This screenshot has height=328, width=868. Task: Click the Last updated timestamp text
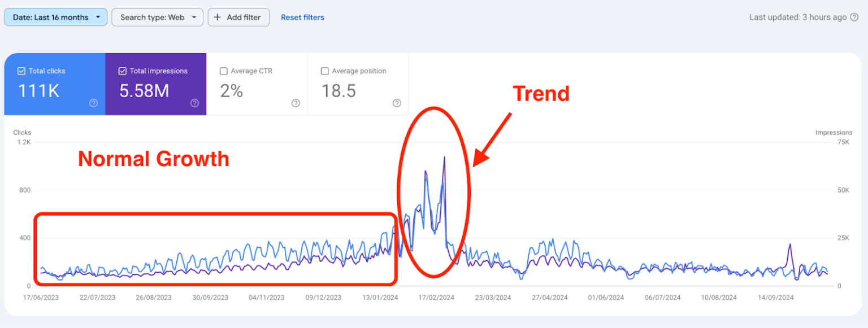tap(798, 18)
